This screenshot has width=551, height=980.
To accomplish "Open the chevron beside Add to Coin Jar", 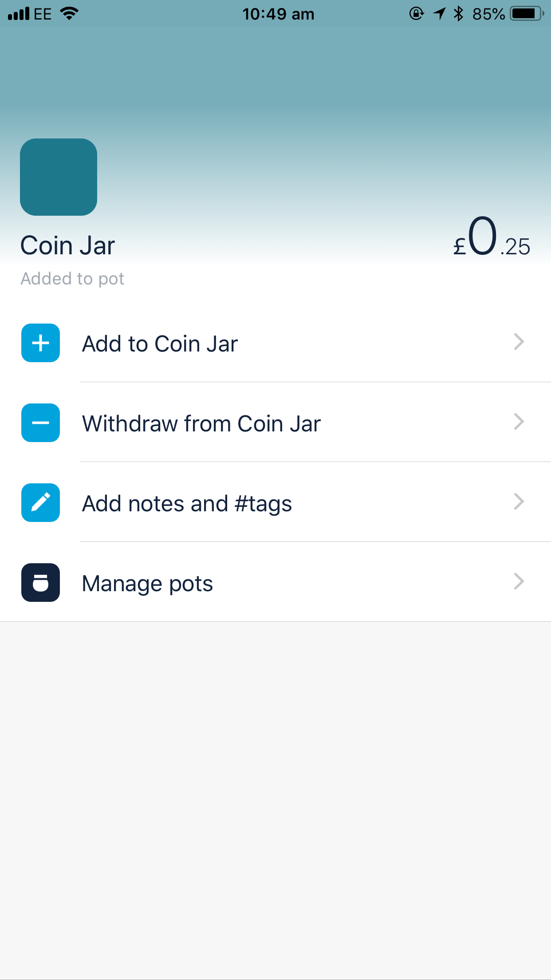I will coord(519,342).
